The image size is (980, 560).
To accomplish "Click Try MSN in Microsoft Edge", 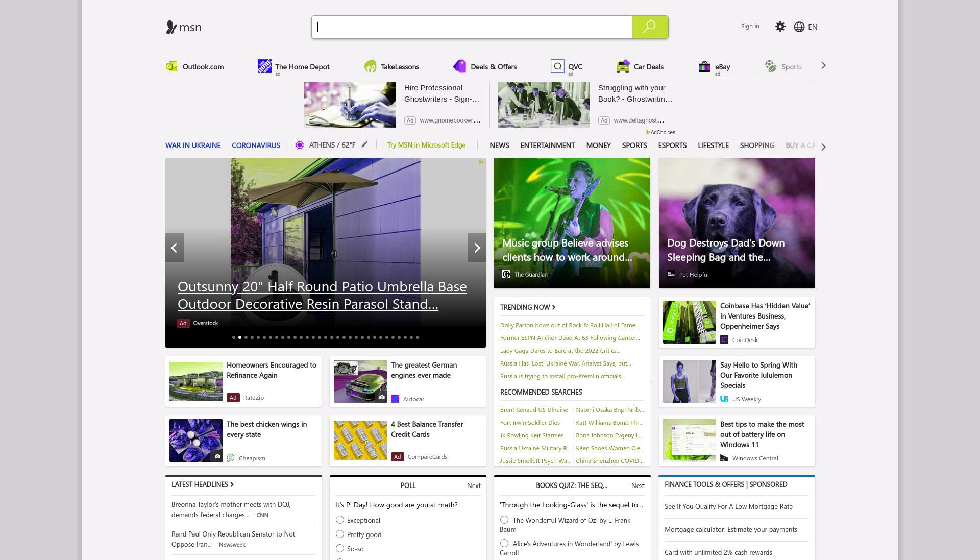I will click(426, 145).
